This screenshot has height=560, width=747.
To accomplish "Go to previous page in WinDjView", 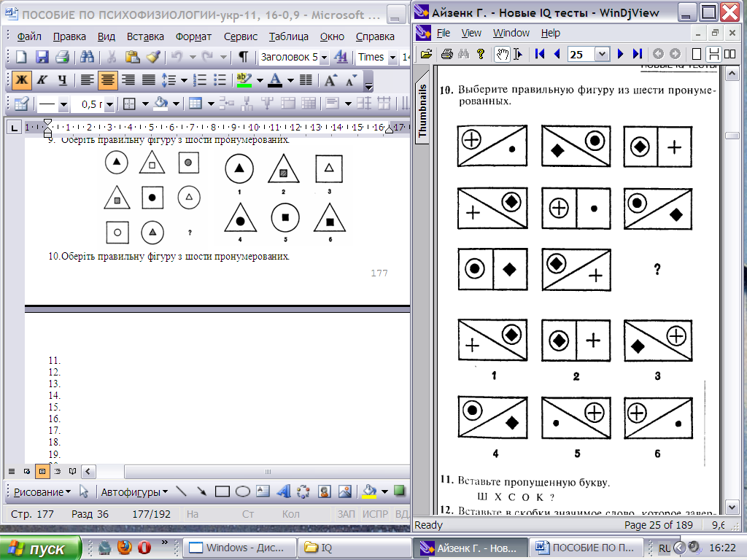I will pyautogui.click(x=557, y=54).
